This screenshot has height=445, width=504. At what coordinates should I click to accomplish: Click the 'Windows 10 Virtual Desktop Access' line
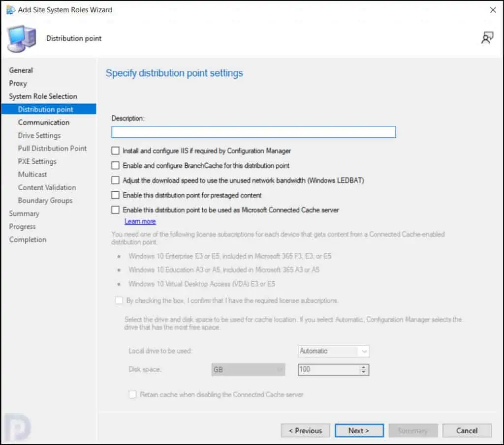click(202, 284)
